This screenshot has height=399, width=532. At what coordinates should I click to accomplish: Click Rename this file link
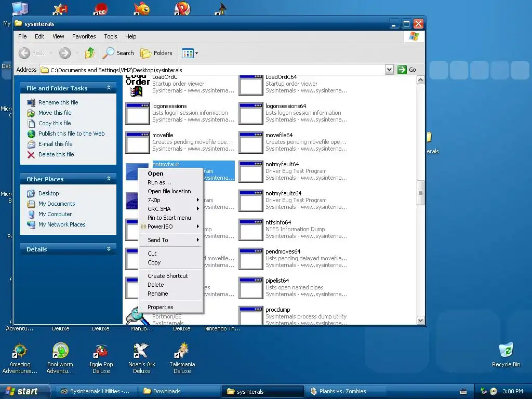click(58, 102)
